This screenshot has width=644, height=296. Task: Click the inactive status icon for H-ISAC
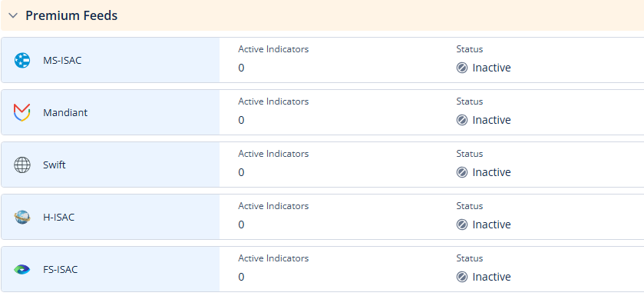462,224
